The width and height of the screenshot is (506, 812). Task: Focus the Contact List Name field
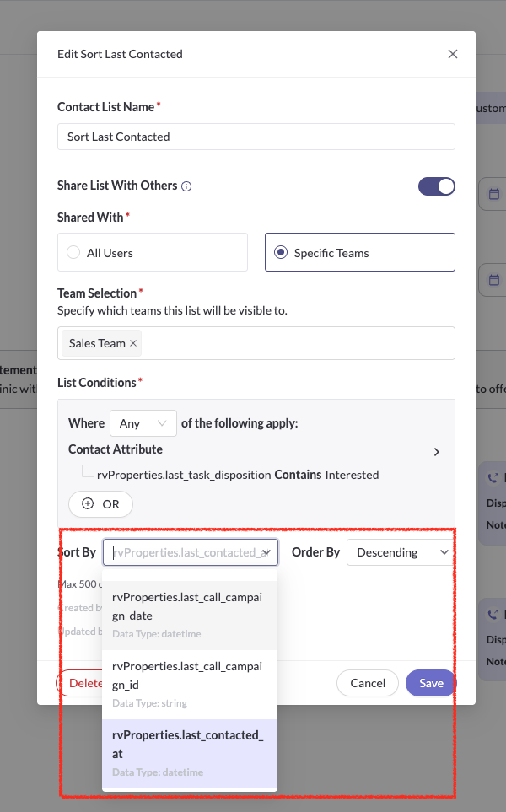256,137
